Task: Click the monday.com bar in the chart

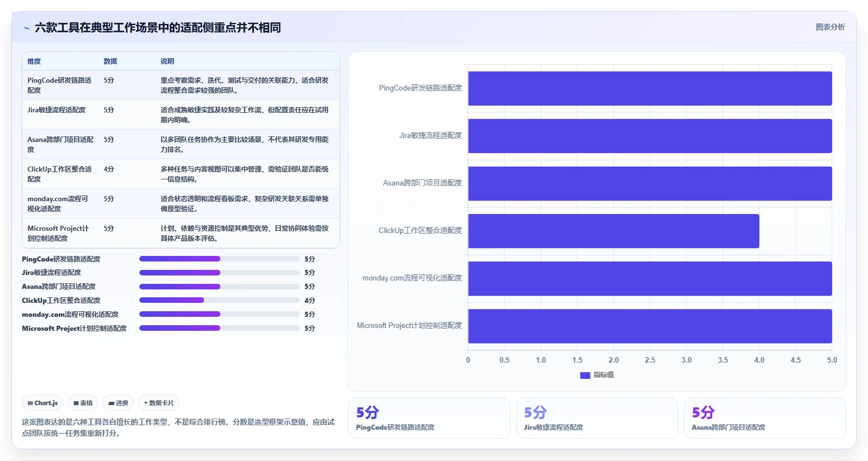Action: [650, 278]
